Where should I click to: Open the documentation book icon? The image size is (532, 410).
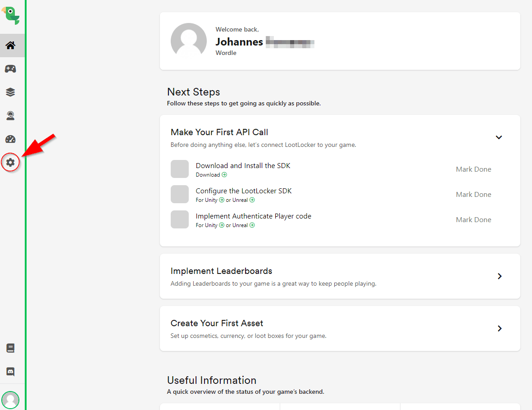tap(10, 348)
